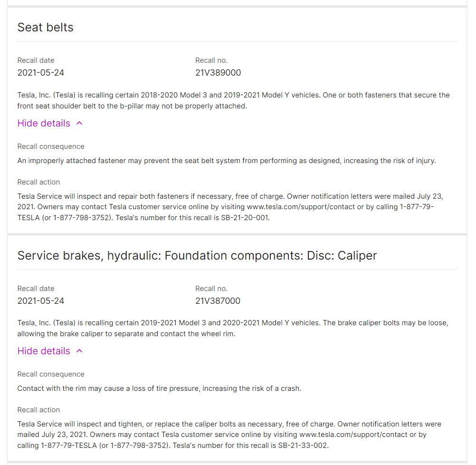Click the Service brakes Caliper heading
The image size is (476, 465).
pos(197,255)
